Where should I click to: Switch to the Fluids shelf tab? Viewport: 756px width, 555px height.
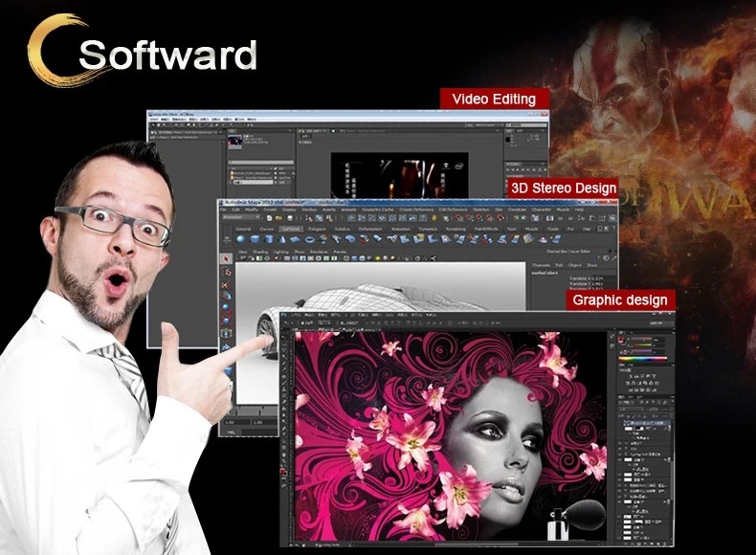553,229
